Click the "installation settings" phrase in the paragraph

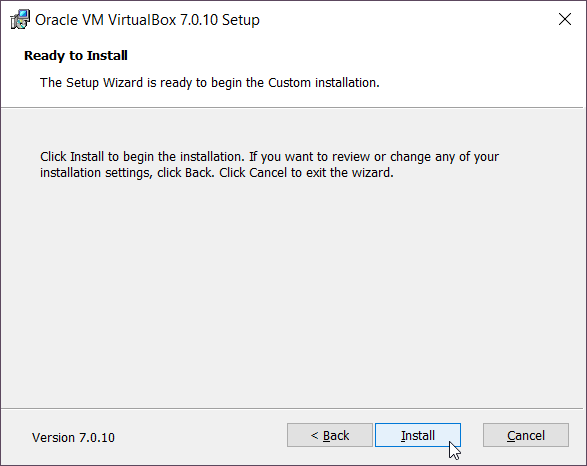[96, 173]
